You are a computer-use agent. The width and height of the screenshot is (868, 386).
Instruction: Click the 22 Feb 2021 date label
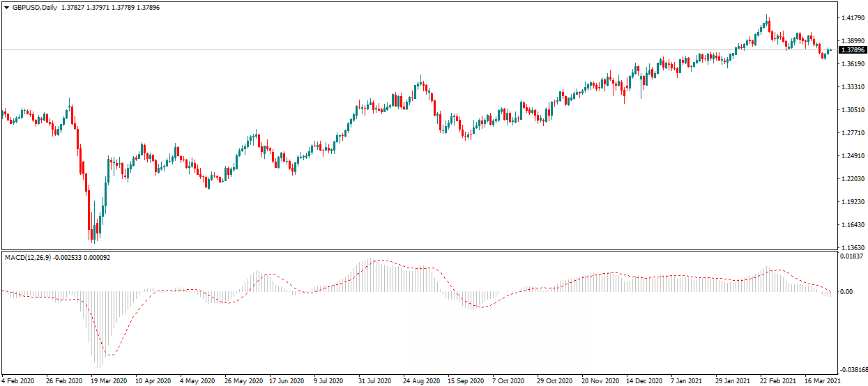(x=777, y=381)
